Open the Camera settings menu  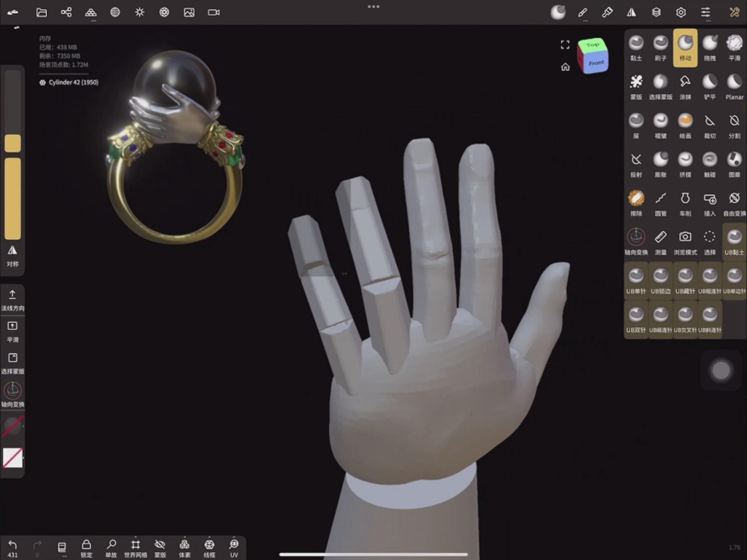point(214,12)
